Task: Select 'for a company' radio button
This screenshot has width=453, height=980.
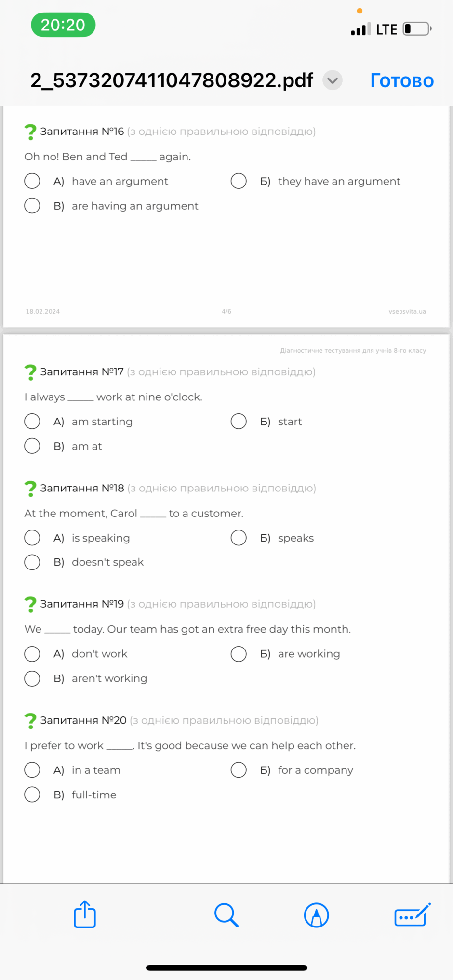Action: pos(239,769)
